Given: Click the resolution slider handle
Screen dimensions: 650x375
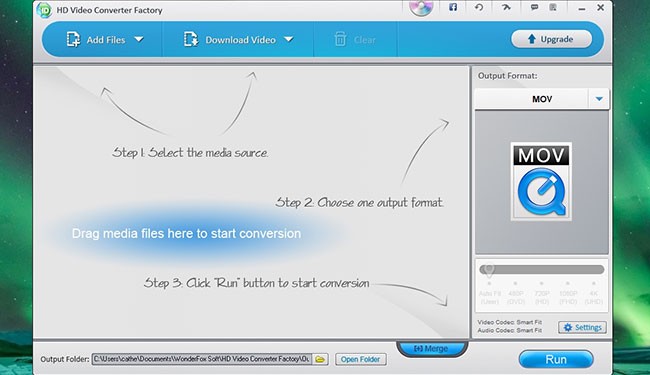Looking at the screenshot, I should (x=489, y=270).
